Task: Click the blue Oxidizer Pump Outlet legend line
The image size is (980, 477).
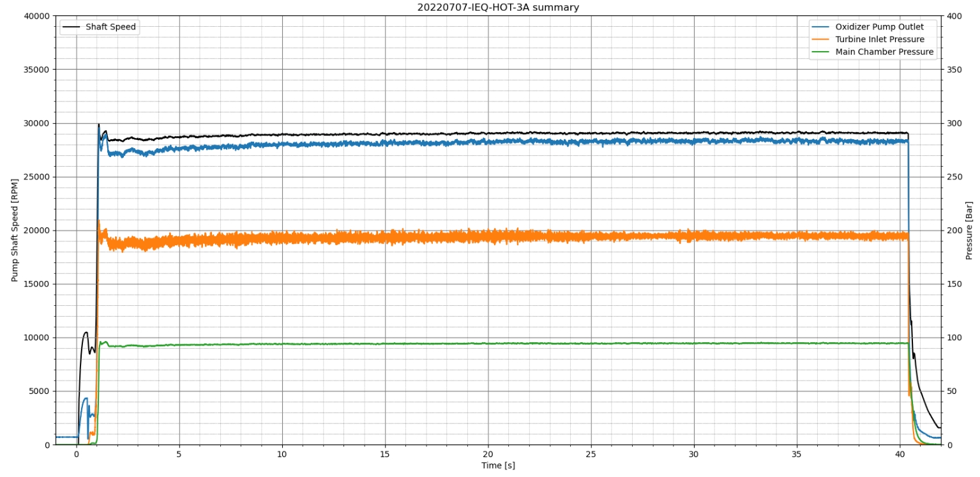Action: coord(820,27)
